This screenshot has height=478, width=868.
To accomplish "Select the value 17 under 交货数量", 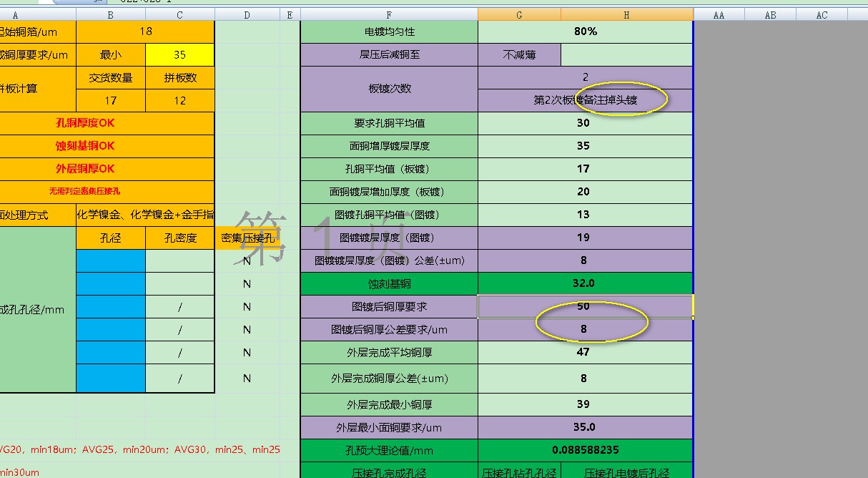I will click(x=111, y=101).
